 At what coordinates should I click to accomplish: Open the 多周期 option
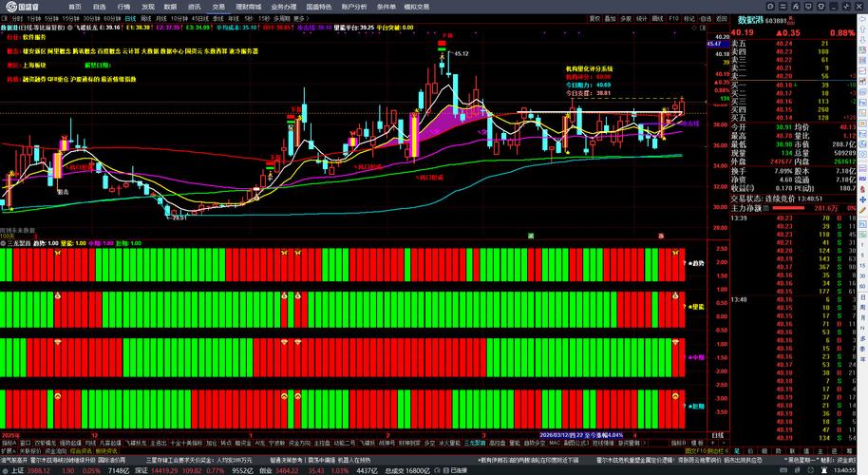tap(282, 19)
